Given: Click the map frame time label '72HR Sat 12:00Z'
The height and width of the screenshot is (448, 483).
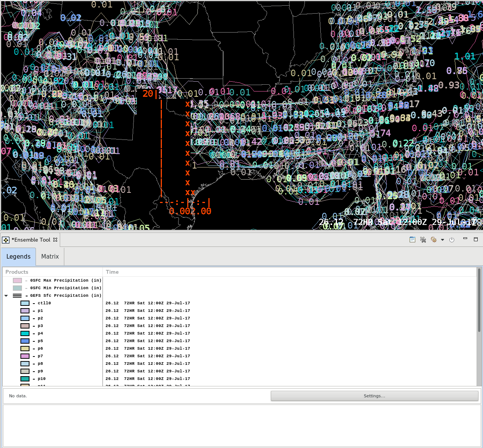Looking at the screenshot, I should [390, 222].
